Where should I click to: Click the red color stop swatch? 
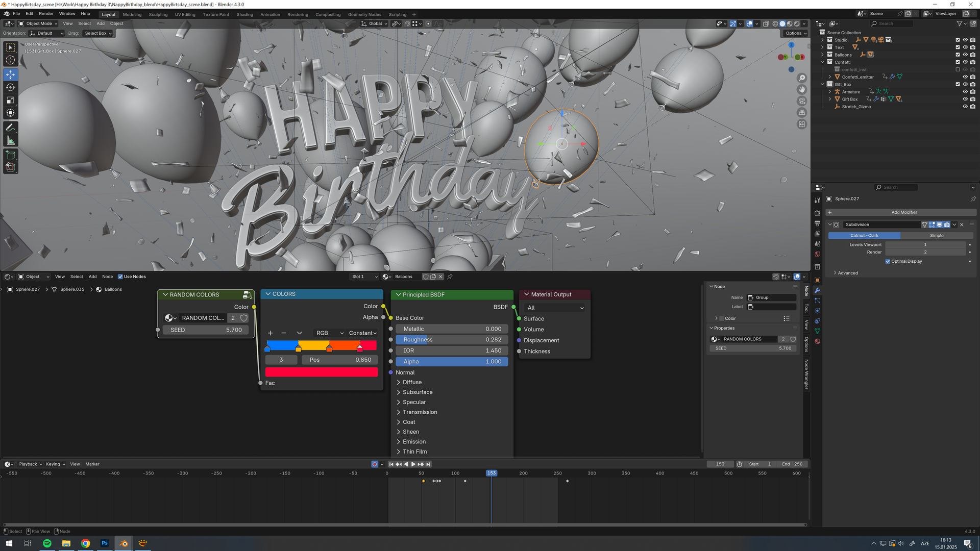pos(322,372)
